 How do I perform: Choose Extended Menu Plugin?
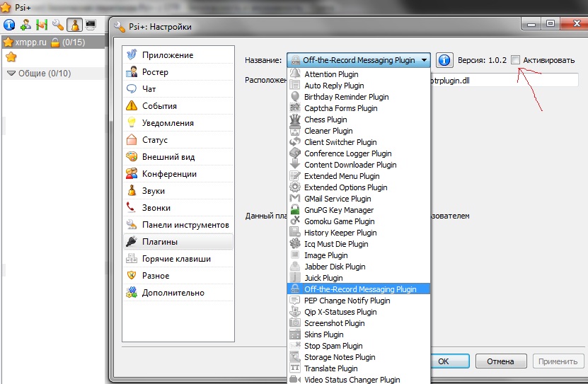tap(359, 176)
